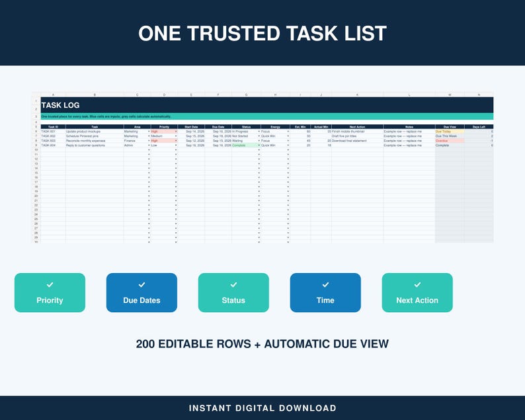Select the 'Update product mockups' task cell
The image size is (525, 420).
(x=95, y=132)
